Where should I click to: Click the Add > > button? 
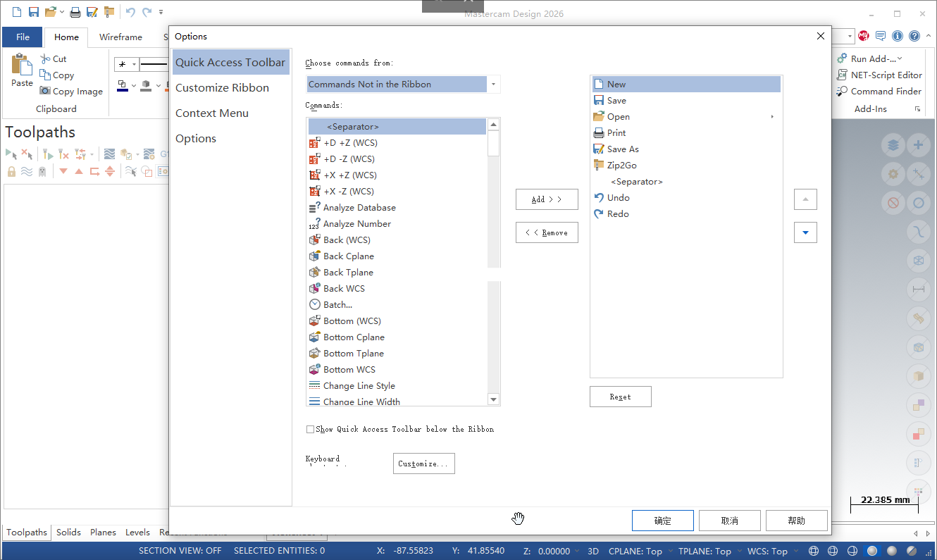pos(547,199)
